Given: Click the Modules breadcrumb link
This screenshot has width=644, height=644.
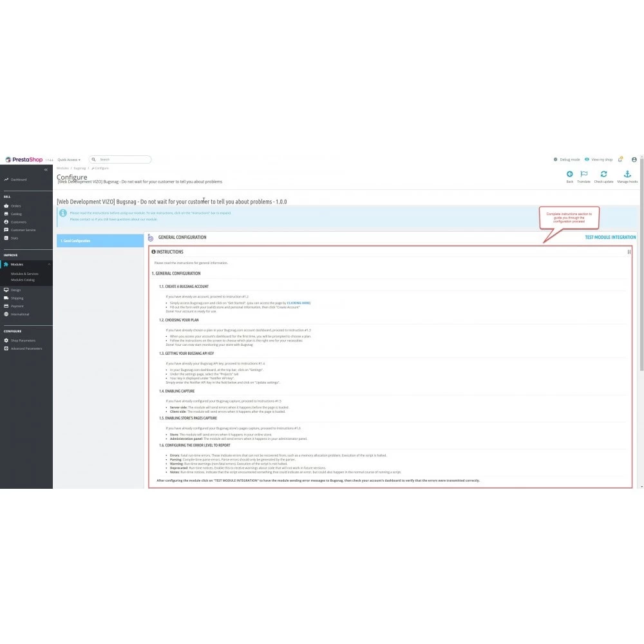Looking at the screenshot, I should pos(62,168).
